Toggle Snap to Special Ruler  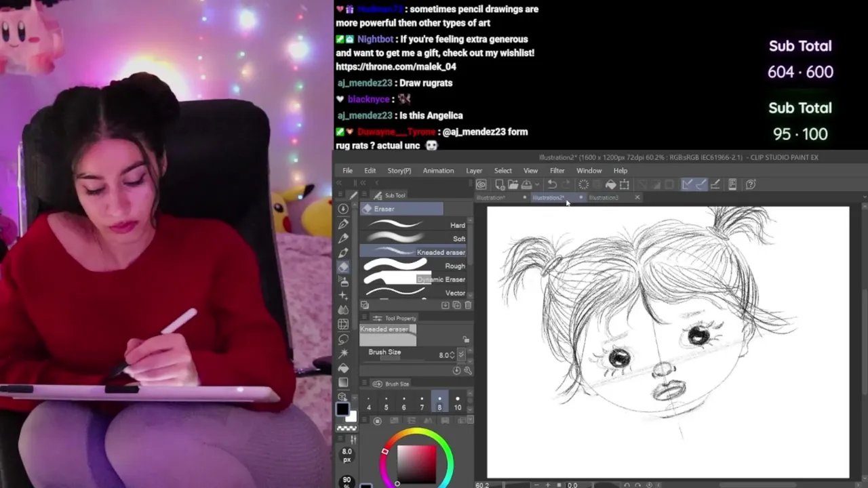pos(701,184)
